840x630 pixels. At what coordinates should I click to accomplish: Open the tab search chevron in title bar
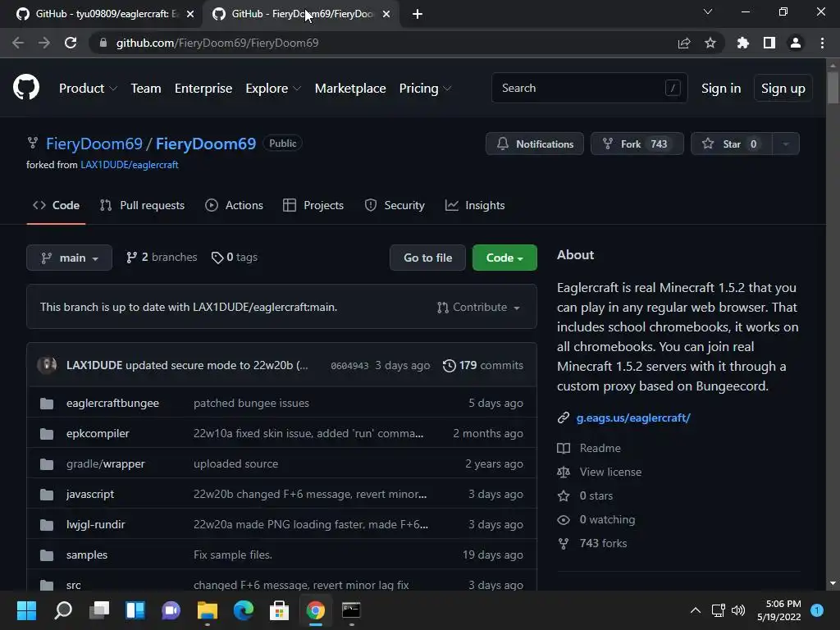708,11
